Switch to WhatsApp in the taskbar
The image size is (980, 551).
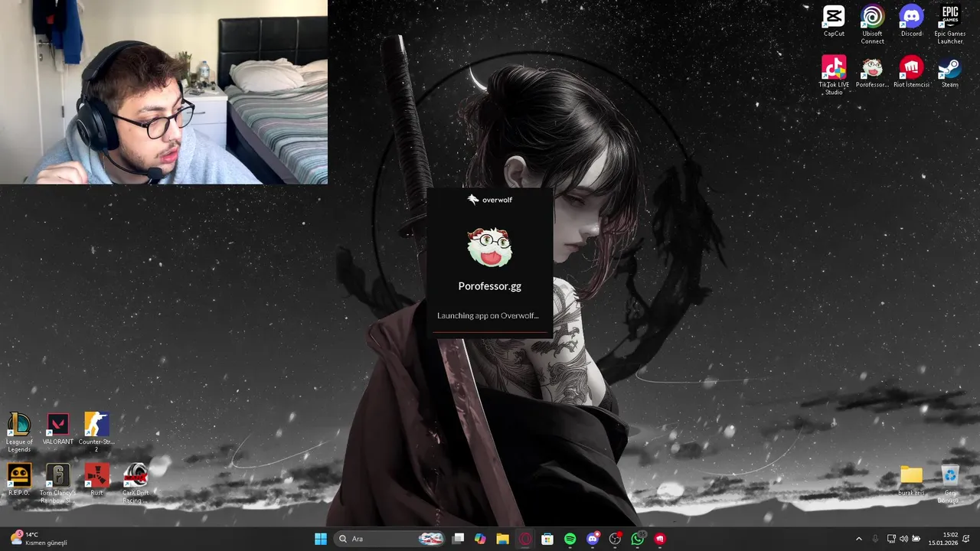pyautogui.click(x=638, y=539)
